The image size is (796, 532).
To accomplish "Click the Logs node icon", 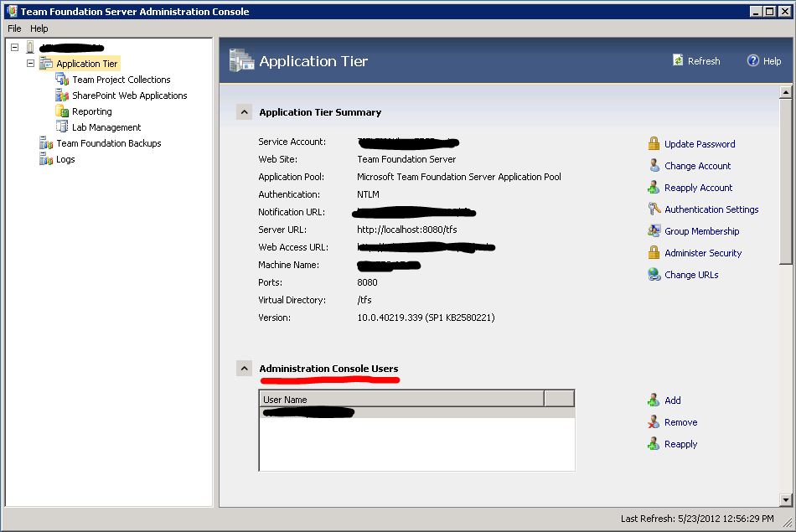I will click(46, 159).
